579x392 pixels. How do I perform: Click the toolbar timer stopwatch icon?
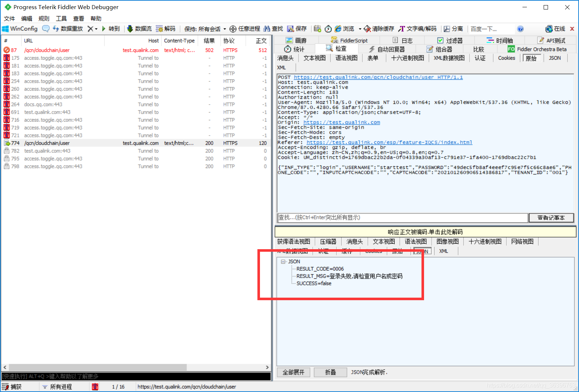tap(328, 29)
